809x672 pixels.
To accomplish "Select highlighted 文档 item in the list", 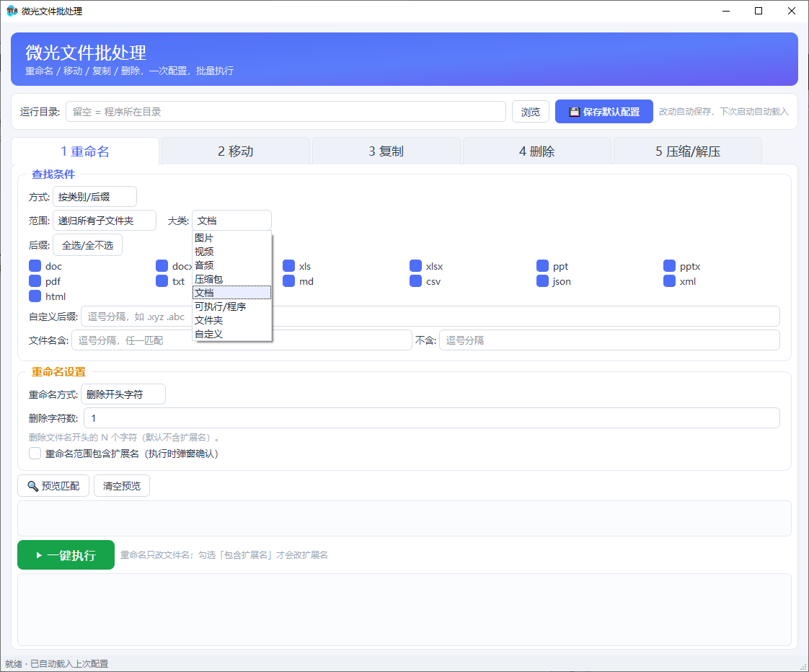I will pos(232,293).
